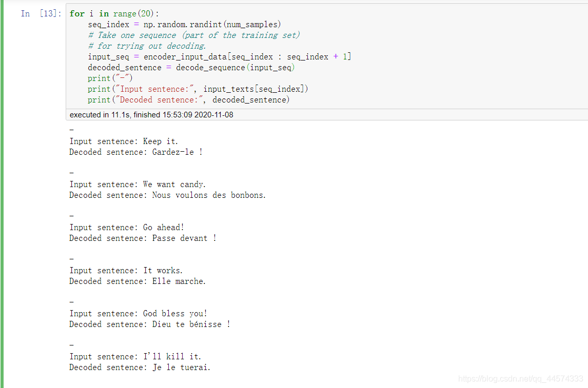Click output 'Input sentence: It works.'

click(x=126, y=271)
